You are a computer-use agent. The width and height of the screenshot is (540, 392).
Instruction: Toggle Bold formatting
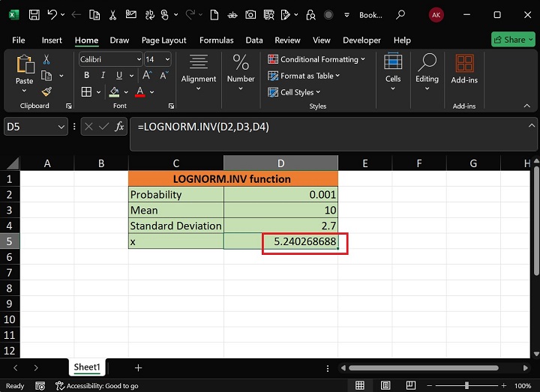coord(86,75)
